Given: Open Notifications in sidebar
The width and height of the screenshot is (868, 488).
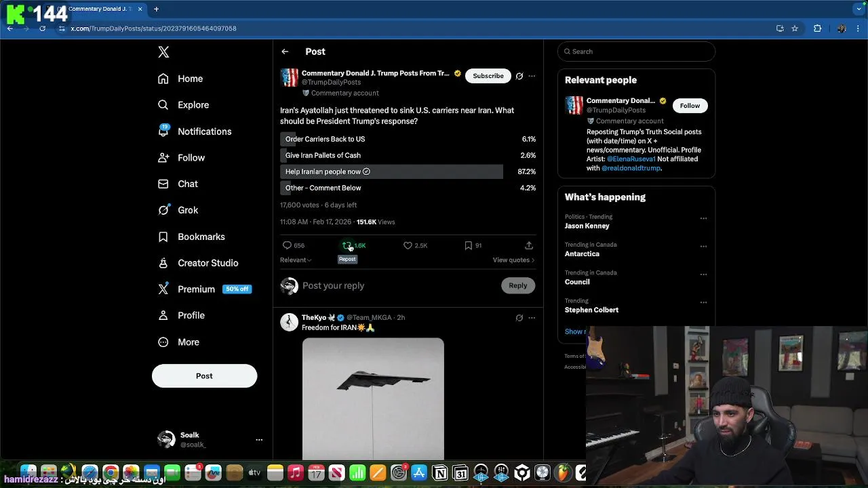Looking at the screenshot, I should tap(194, 131).
